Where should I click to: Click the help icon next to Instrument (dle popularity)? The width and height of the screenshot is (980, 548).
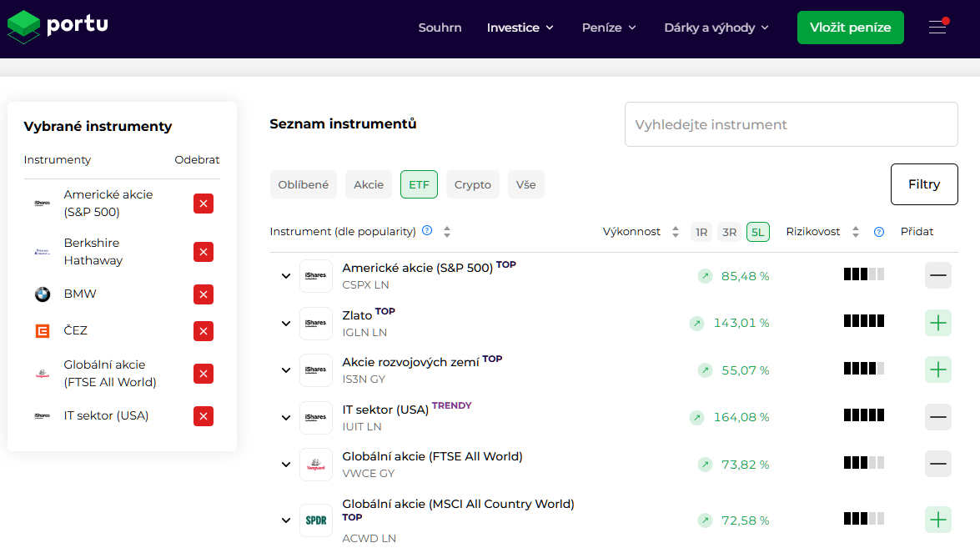tap(427, 230)
